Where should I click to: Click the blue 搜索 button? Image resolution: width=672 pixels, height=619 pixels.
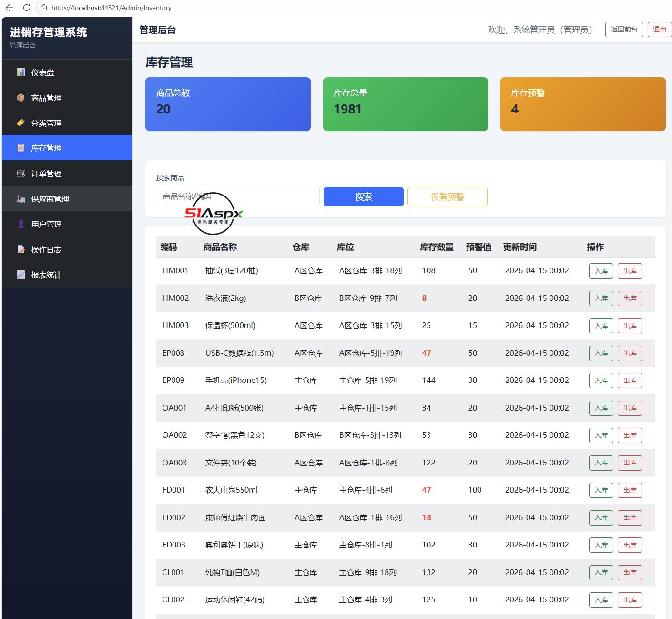[364, 197]
